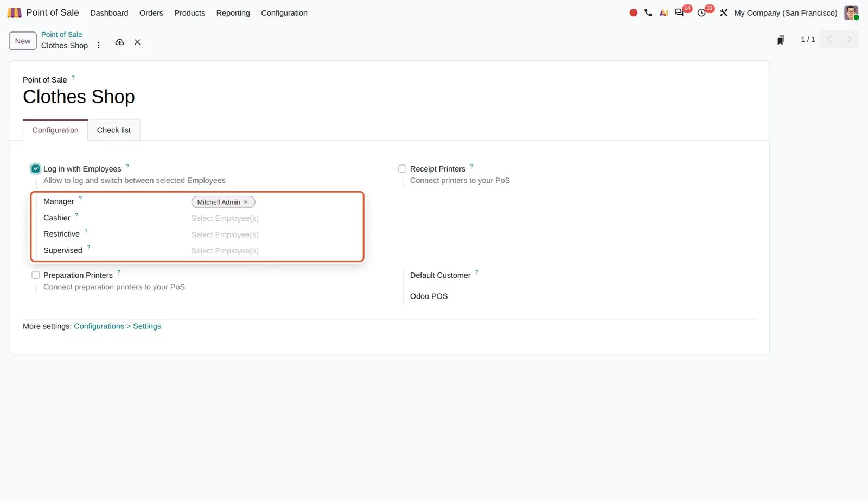Uncheck Log in with Employees checkbox
Image resolution: width=868 pixels, height=501 pixels.
click(x=36, y=169)
